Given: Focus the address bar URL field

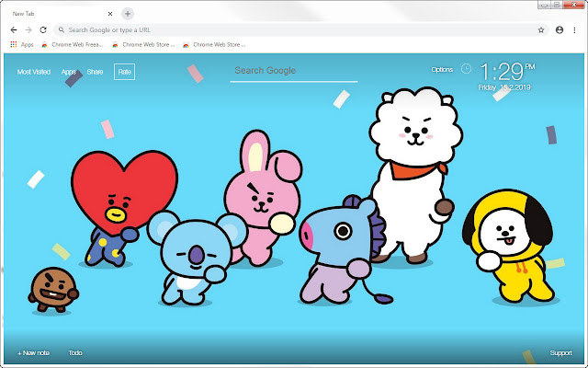Looking at the screenshot, I should click(x=300, y=30).
